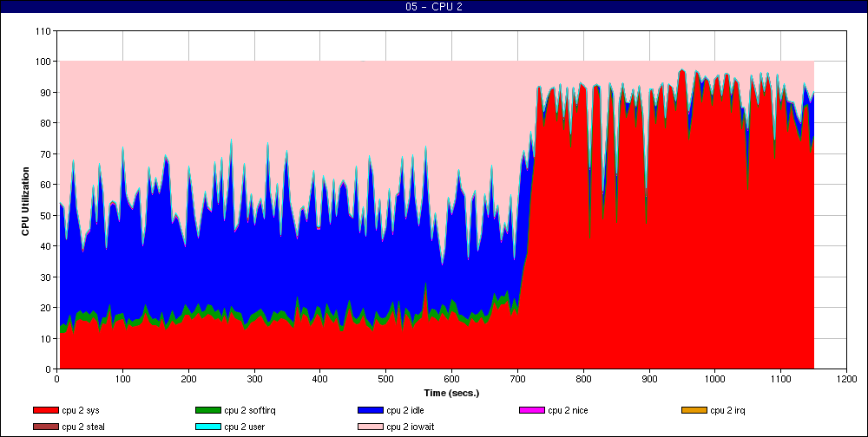Click the 800 tick label on time axis
Image resolution: width=868 pixels, height=437 pixels.
tap(583, 380)
